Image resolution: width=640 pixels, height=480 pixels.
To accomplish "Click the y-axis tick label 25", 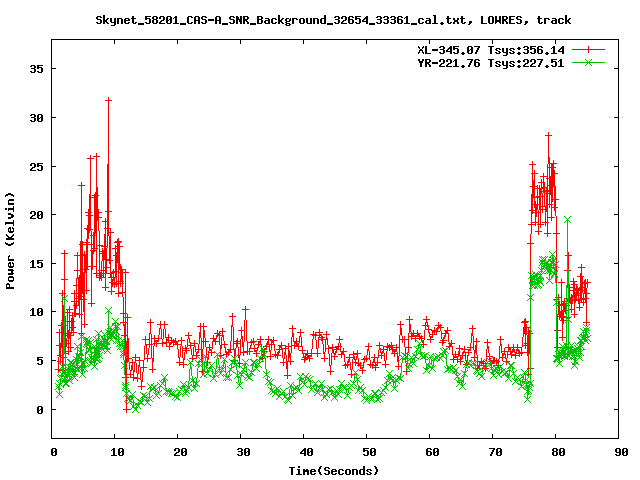I will tap(38, 166).
